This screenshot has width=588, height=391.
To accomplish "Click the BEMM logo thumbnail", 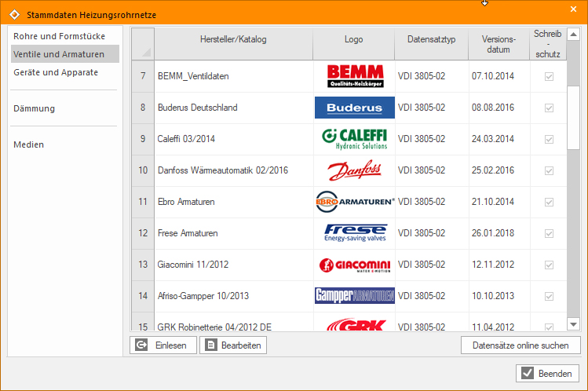I will point(355,76).
